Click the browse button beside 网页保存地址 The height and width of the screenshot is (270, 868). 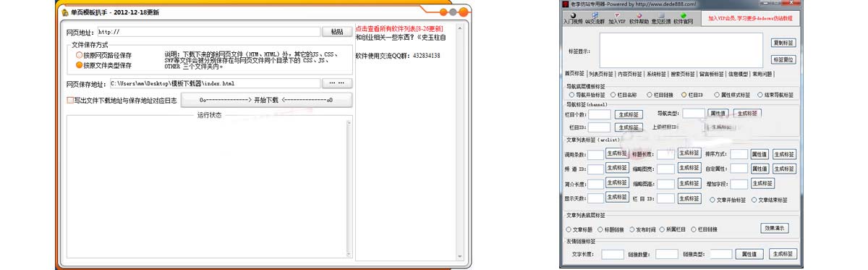(x=336, y=83)
